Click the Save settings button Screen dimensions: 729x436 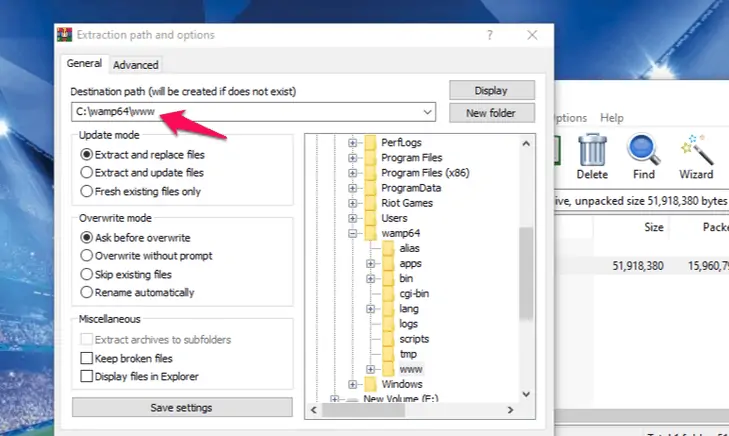181,408
